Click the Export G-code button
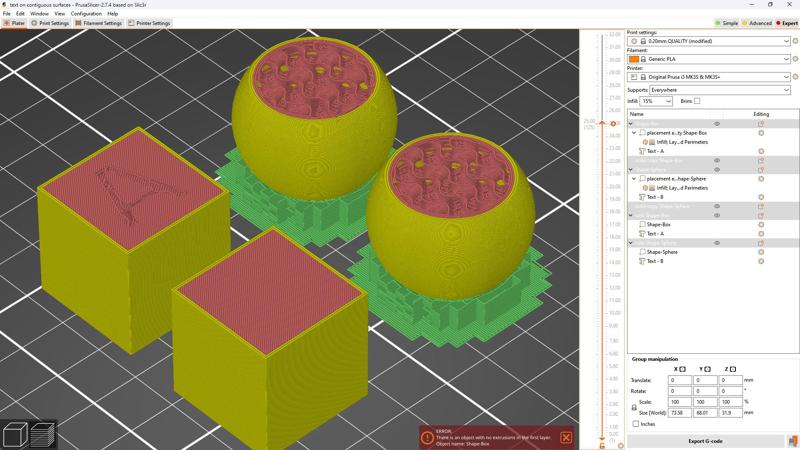Viewport: 800px width, 450px height. pyautogui.click(x=705, y=441)
